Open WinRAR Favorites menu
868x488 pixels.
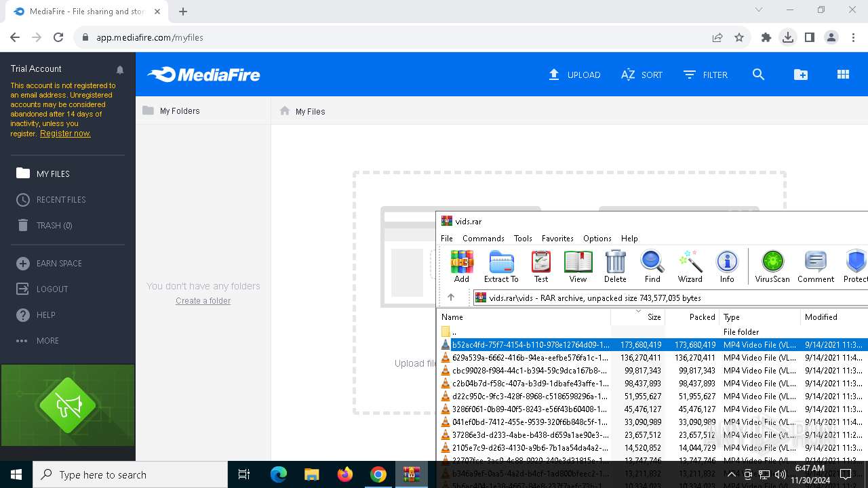coord(557,239)
